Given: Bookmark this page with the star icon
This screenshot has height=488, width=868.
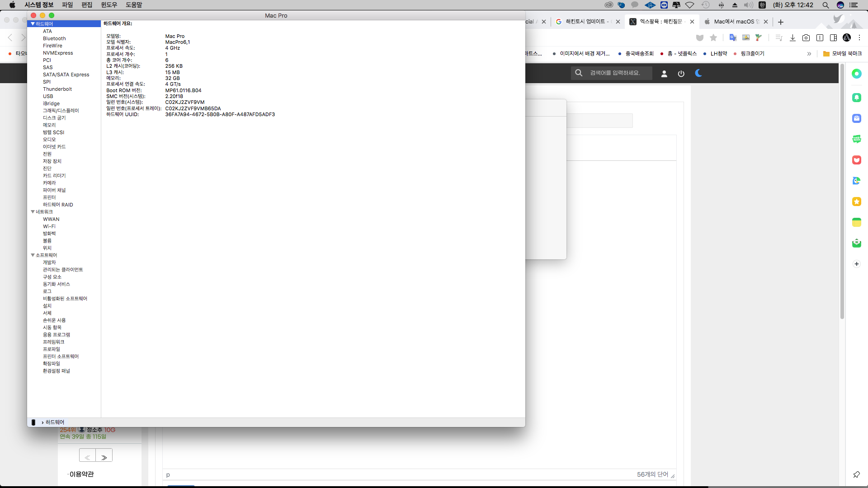Looking at the screenshot, I should (x=713, y=38).
